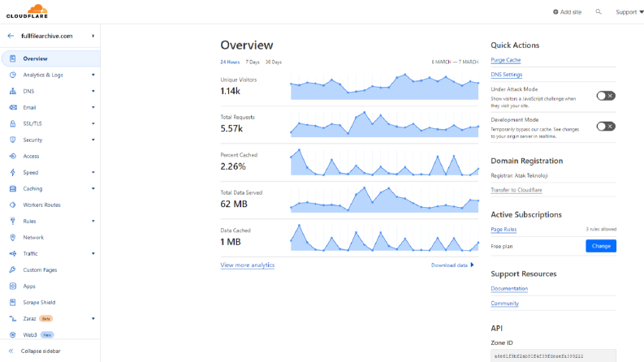Open the Community link
The height and width of the screenshot is (362, 644).
[x=505, y=304]
